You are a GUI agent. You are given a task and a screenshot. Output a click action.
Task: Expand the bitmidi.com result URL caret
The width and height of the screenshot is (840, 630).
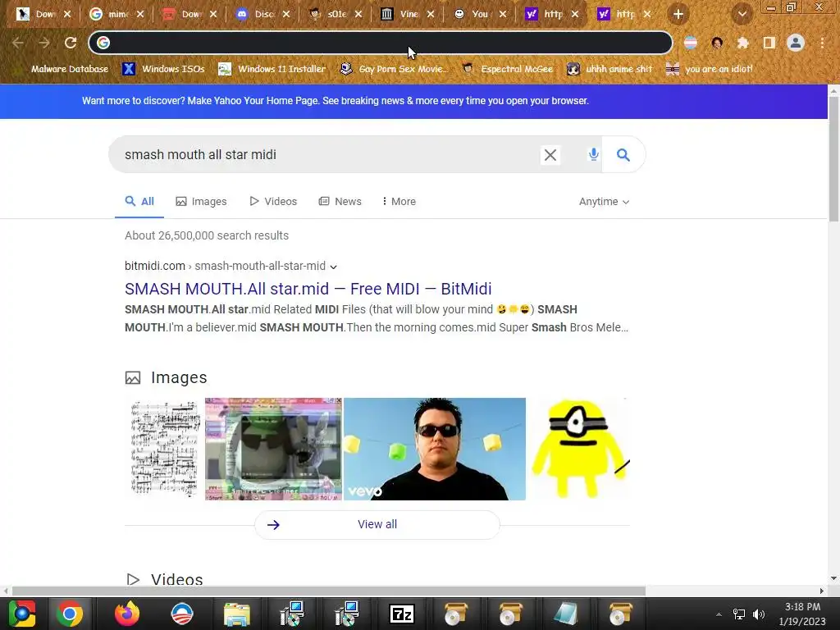333,267
